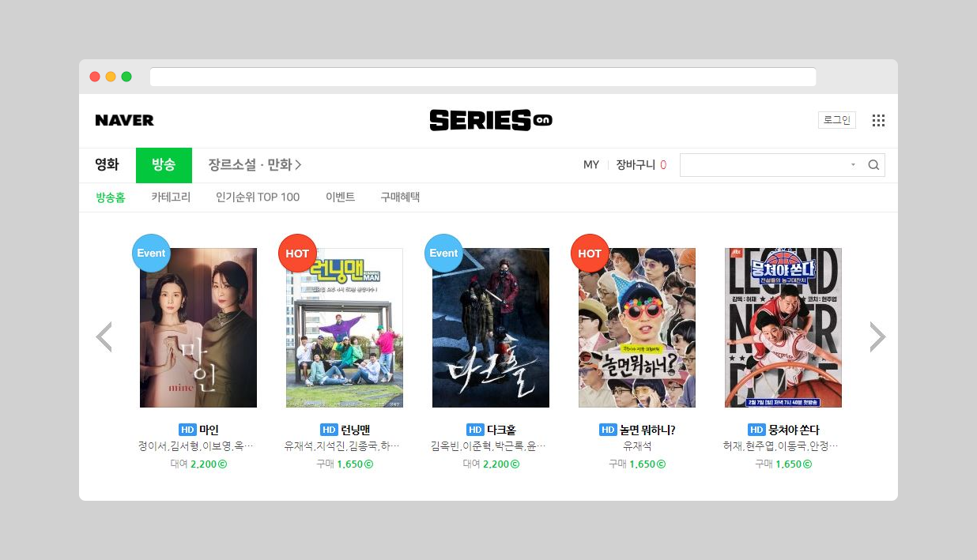Click cast text 유재석,지석진,김종국,하…
The image size is (977, 560).
point(342,446)
